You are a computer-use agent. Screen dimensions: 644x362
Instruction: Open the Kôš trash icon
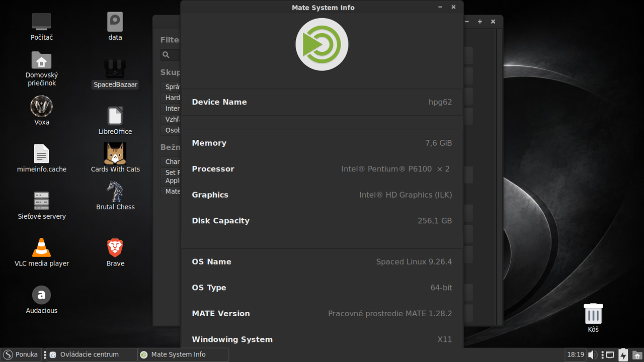593,313
